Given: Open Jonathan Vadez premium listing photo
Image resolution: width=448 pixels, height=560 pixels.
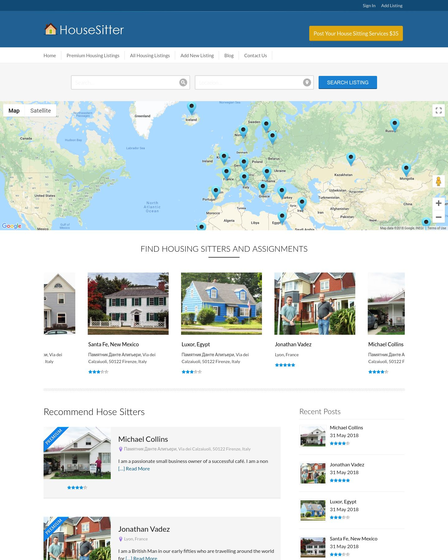Looking at the screenshot, I should coord(77,538).
